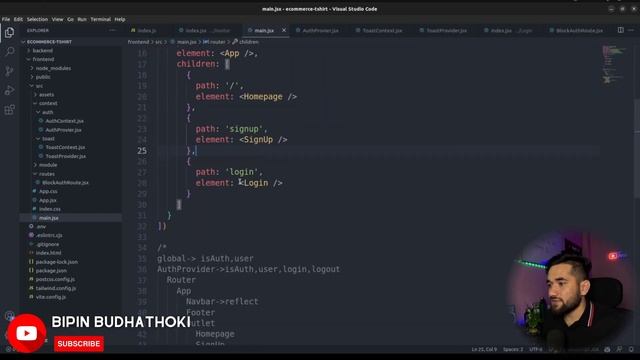
Task: Click the YouTube logo overlay
Action: pos(27,333)
